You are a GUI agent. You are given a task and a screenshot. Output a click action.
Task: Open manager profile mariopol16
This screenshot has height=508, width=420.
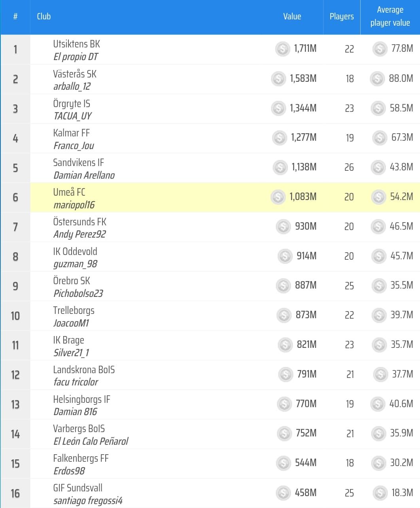(x=74, y=205)
